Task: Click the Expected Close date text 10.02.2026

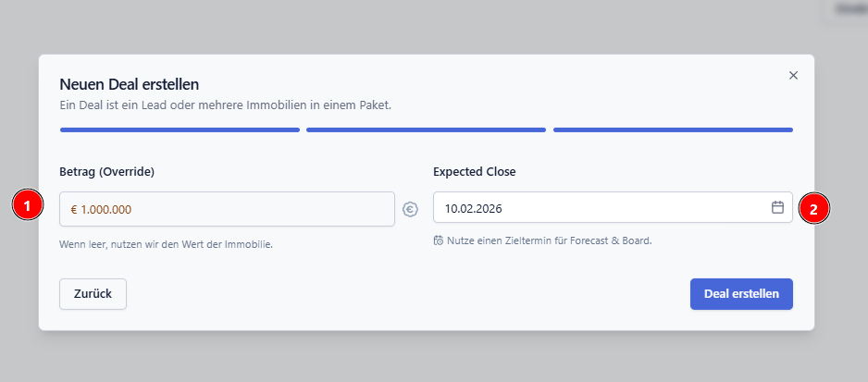Action: point(474,208)
